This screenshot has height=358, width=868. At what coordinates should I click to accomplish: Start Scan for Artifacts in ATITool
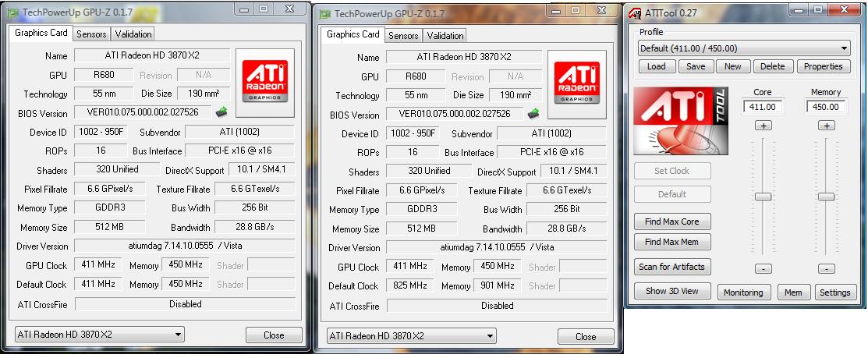click(x=672, y=267)
